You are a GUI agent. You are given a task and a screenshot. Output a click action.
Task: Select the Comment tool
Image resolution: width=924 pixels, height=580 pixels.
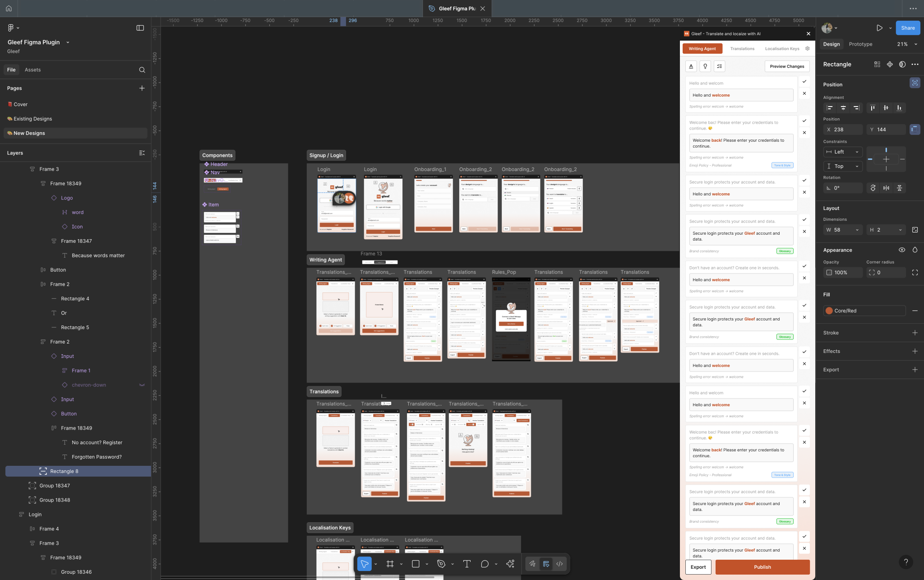[x=485, y=564]
